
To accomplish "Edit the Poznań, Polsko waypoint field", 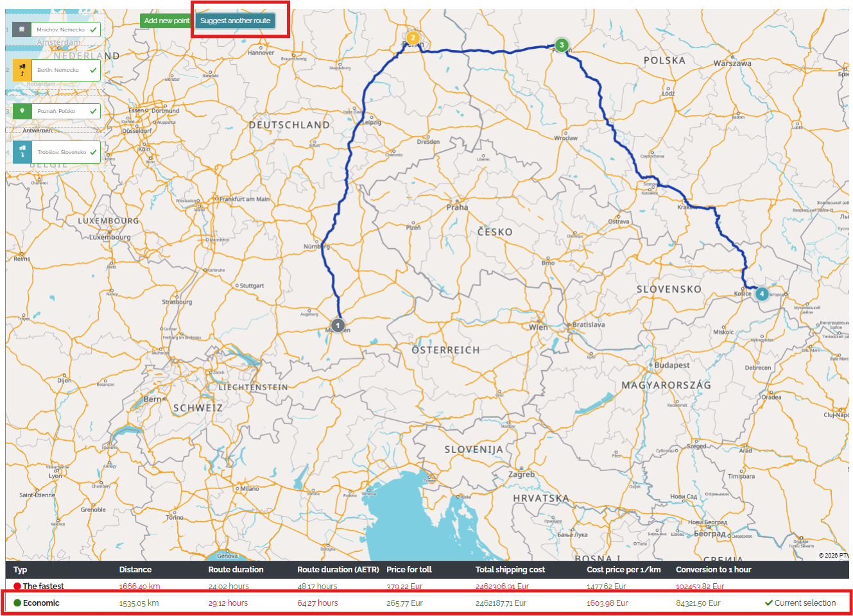I will click(x=60, y=111).
